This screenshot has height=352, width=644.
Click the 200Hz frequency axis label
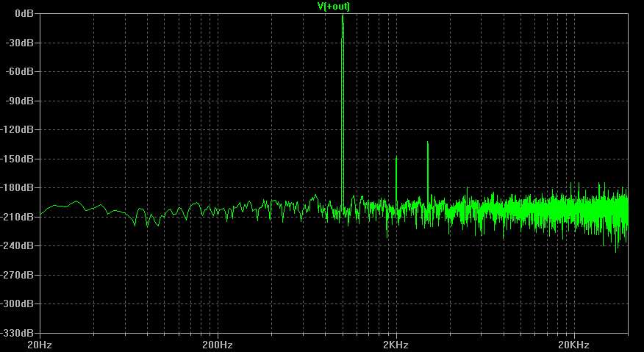[x=218, y=344]
